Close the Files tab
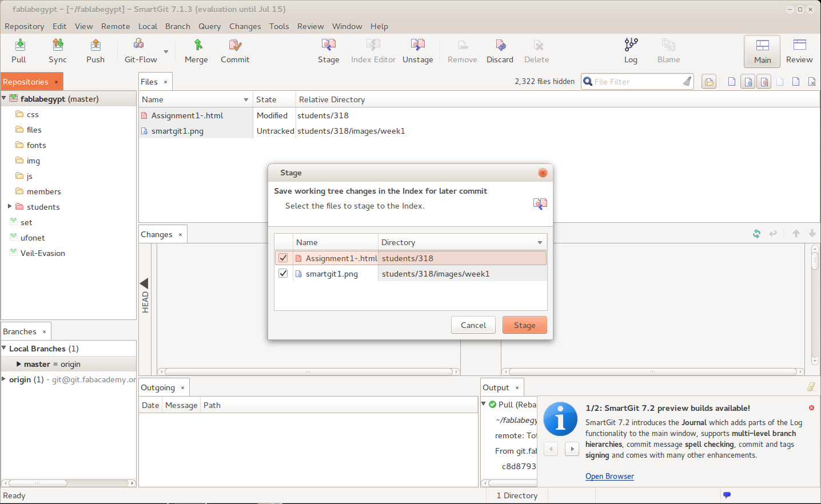Image resolution: width=821 pixels, height=504 pixels. (166, 82)
